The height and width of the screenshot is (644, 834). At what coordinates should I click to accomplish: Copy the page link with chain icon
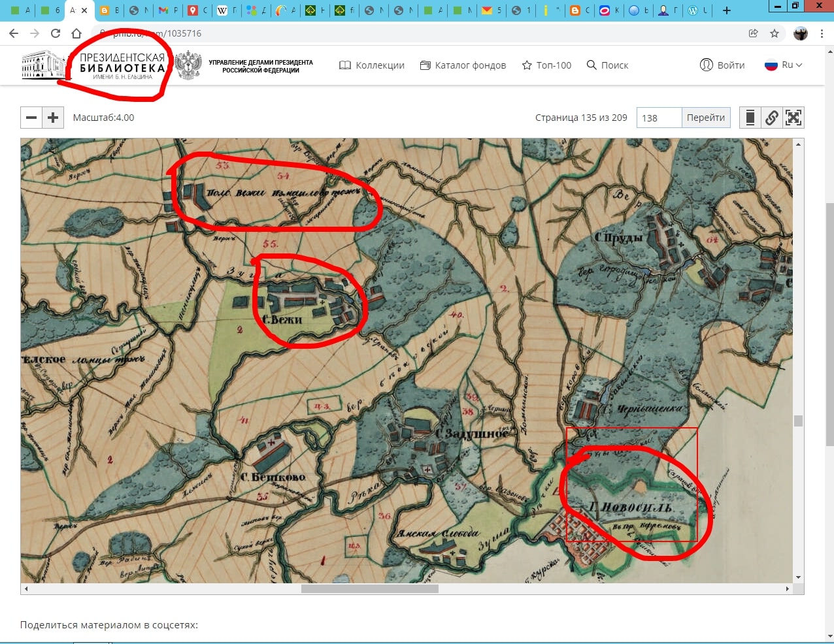click(x=772, y=118)
